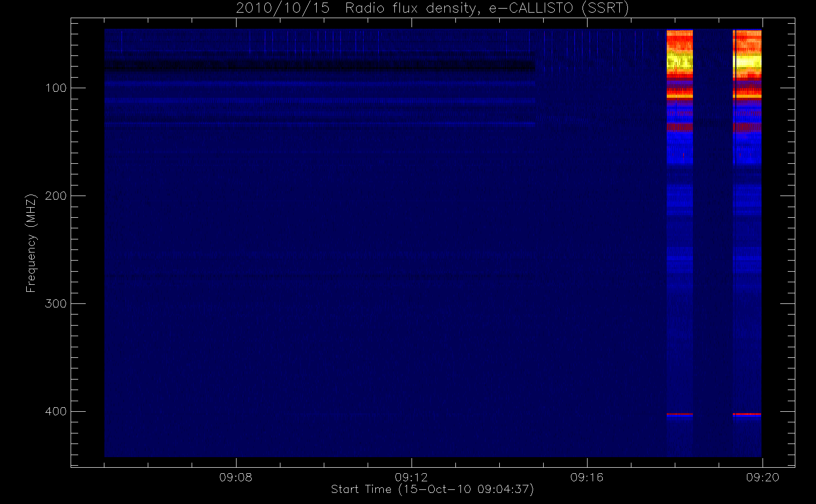Click the 300 frequency tick label

56,304
